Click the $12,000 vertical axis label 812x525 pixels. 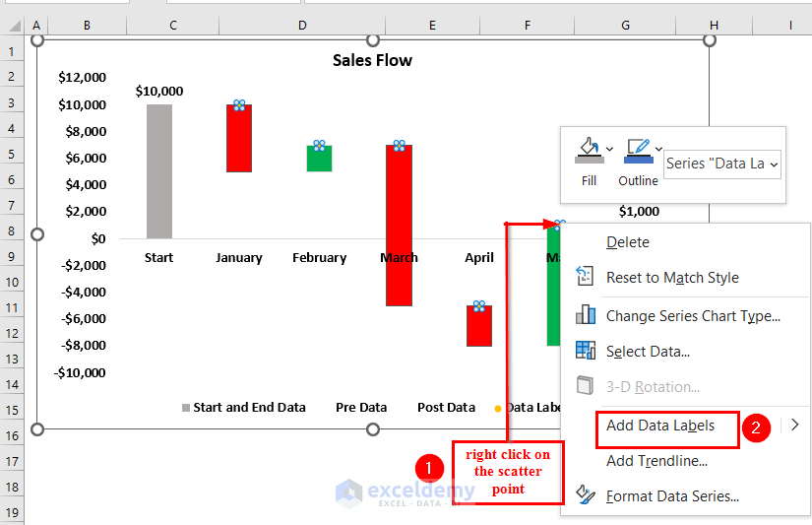click(82, 77)
